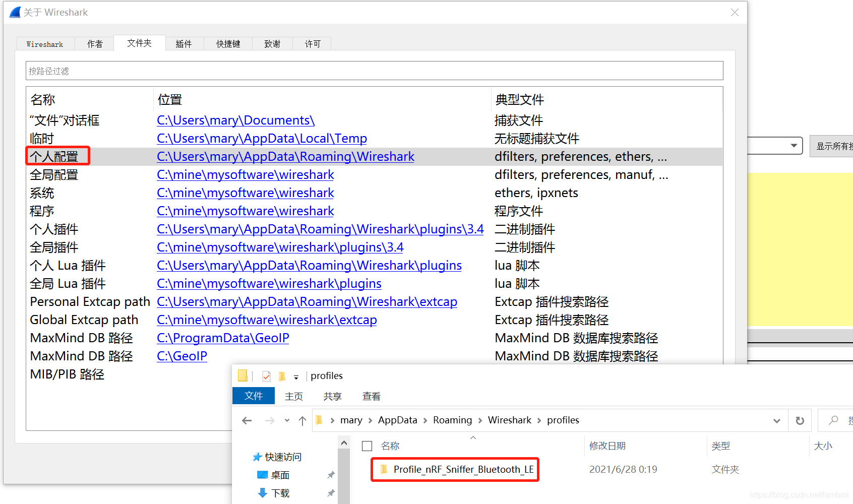Expand the recent locations dropdown arrow
Image resolution: width=853 pixels, height=504 pixels.
[287, 420]
